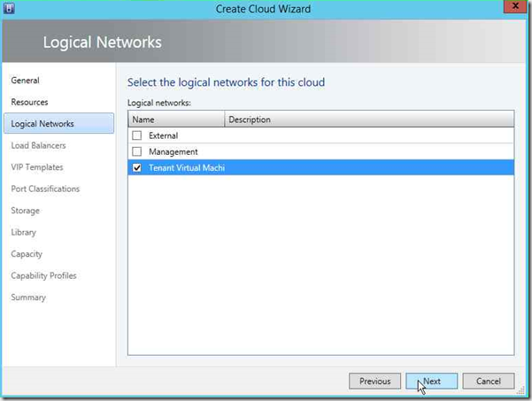Viewport: 532px width, 401px height.
Task: Open the VIP Templates step
Action: 36,167
